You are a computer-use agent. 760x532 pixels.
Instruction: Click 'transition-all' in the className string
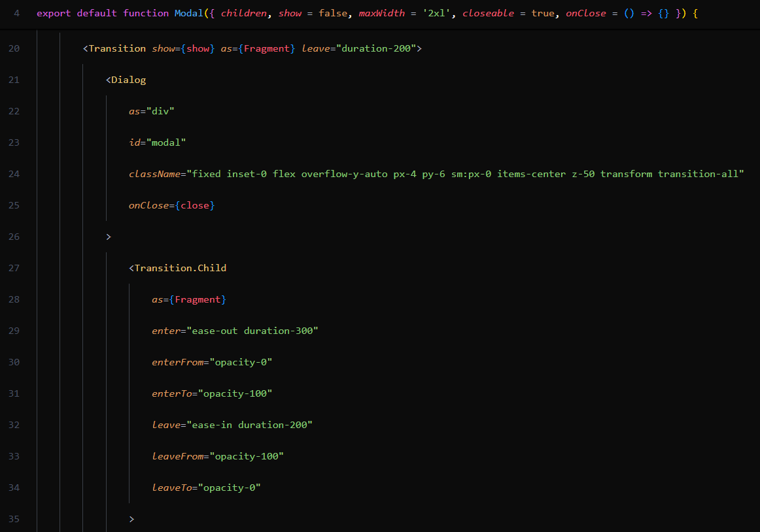[x=698, y=174]
